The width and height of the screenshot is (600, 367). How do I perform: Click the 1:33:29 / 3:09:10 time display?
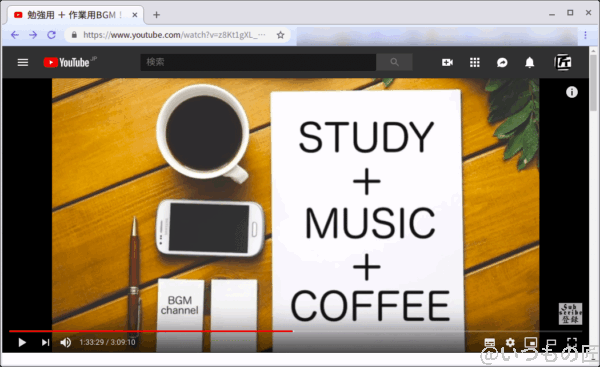pos(107,343)
